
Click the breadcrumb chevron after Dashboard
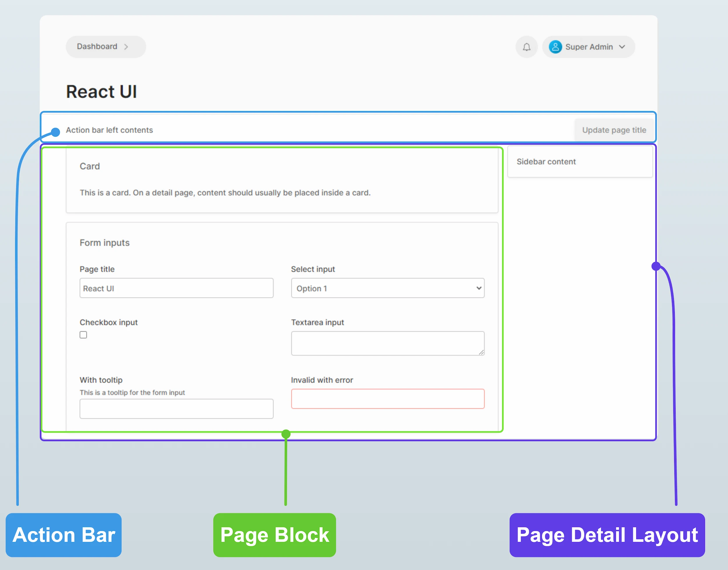coord(126,47)
